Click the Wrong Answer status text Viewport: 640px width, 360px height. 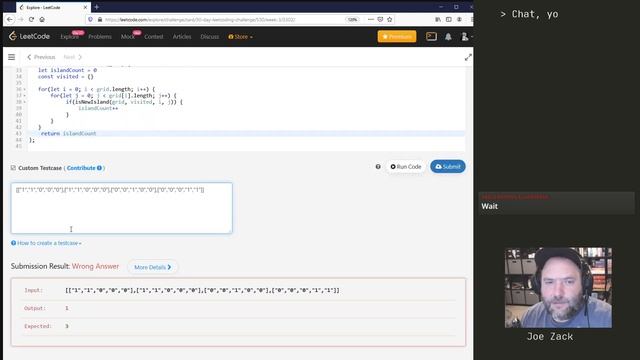tap(95, 266)
